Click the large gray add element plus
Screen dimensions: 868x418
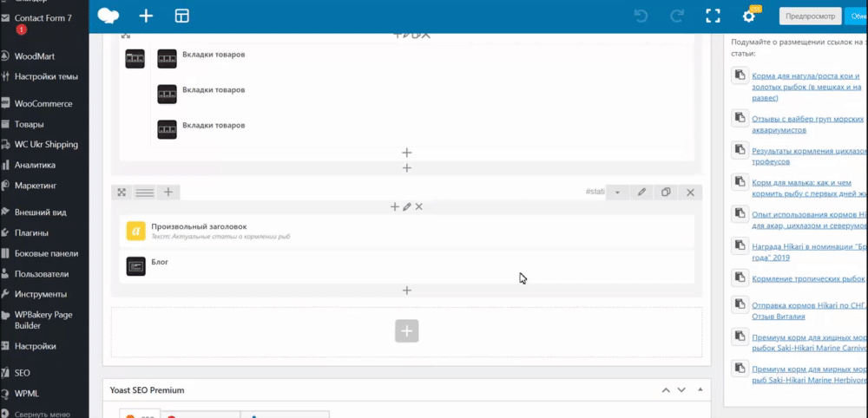pos(407,331)
